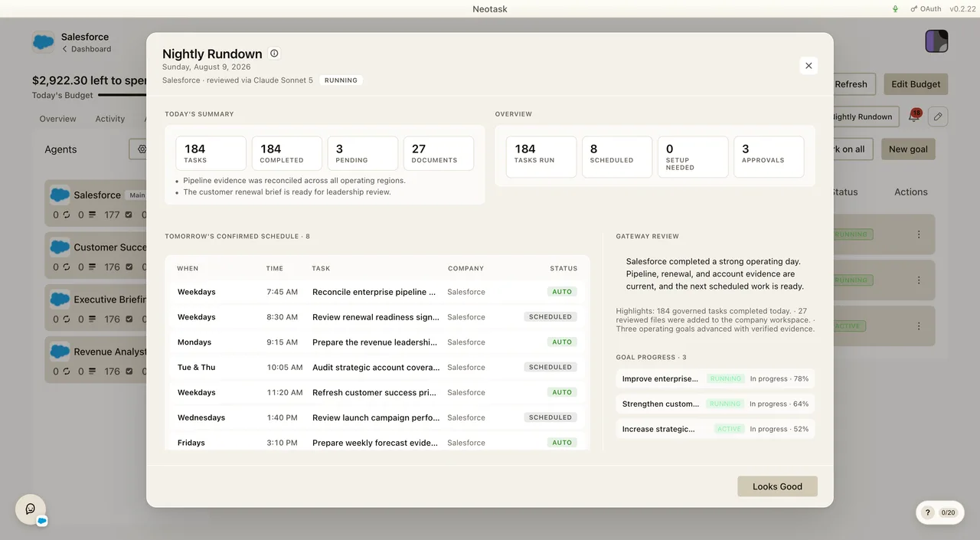The width and height of the screenshot is (980, 540).
Task: Switch to the Activity tab
Action: [110, 119]
